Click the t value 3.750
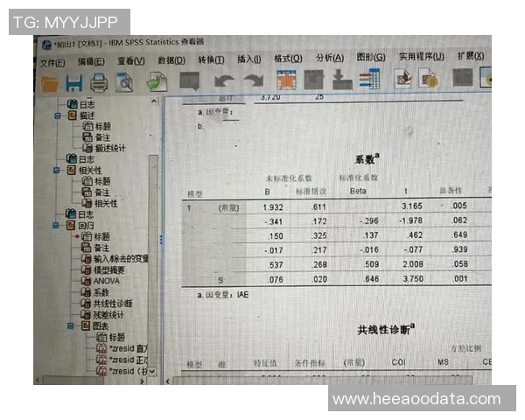Image resolution: width=525 pixels, height=420 pixels. [x=413, y=278]
